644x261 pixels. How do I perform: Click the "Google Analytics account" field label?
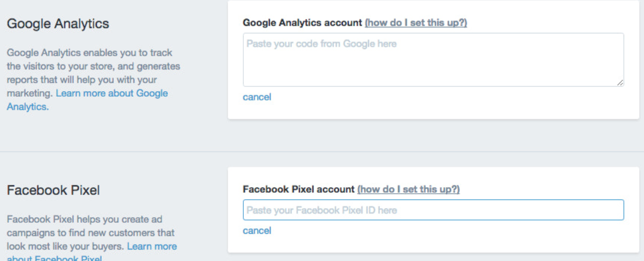[302, 23]
